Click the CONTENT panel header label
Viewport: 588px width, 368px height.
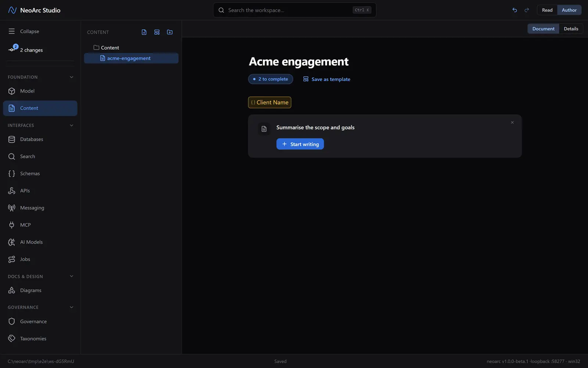[x=98, y=32]
